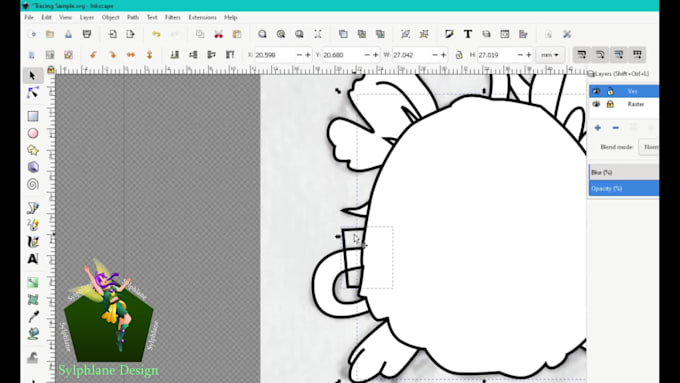Open the Edit menu

coord(46,17)
